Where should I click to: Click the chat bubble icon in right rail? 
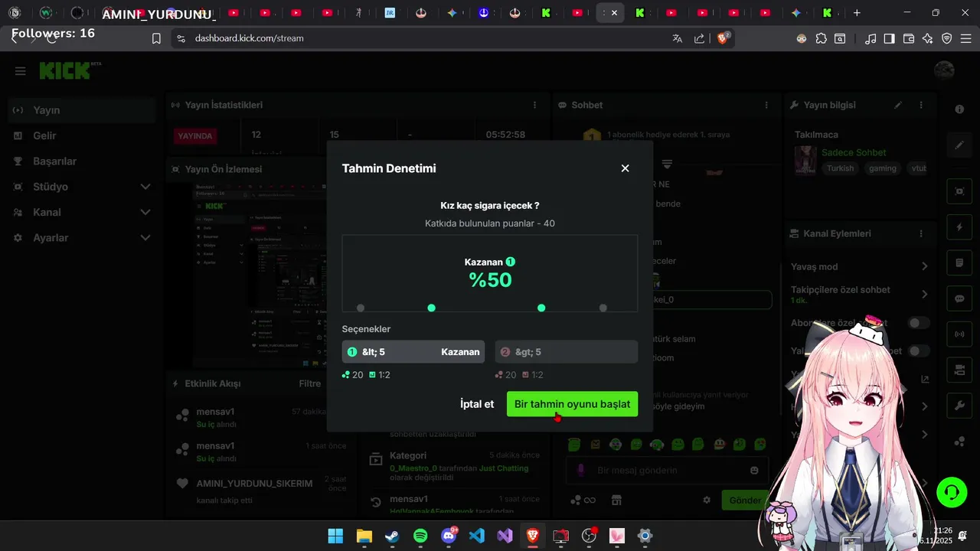(x=959, y=298)
